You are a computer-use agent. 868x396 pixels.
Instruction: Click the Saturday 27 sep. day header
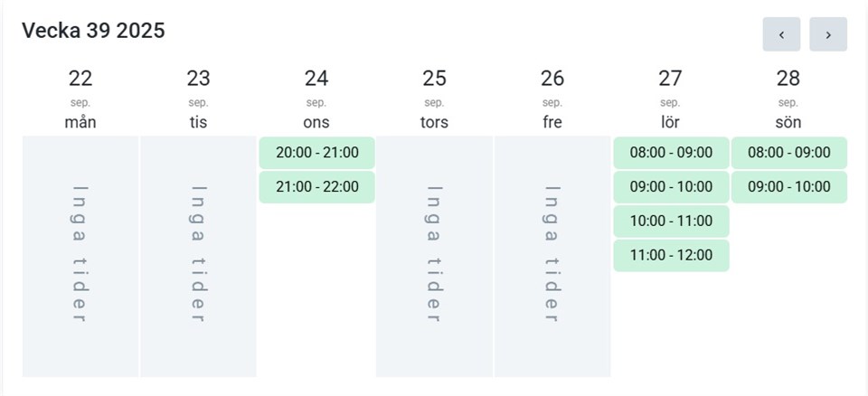tap(670, 99)
